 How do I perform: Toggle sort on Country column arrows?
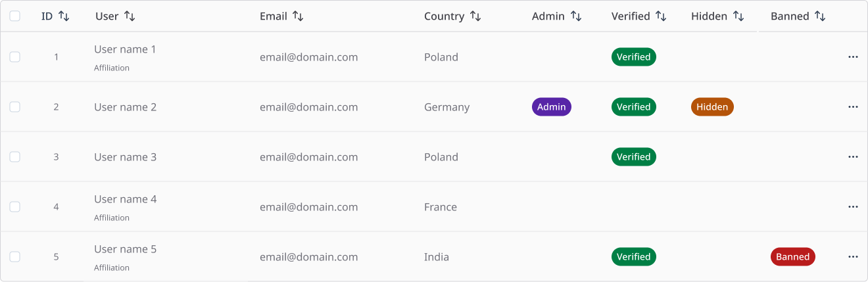click(x=475, y=16)
